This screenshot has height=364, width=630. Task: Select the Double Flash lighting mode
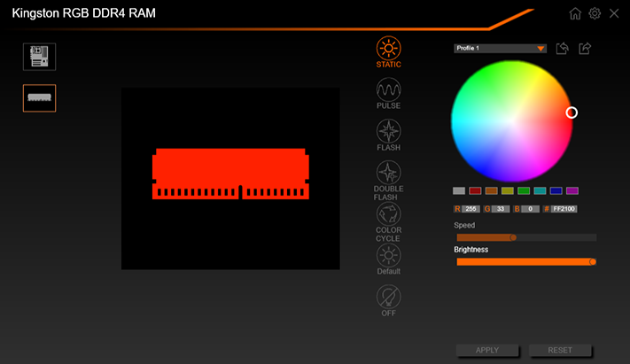(388, 181)
